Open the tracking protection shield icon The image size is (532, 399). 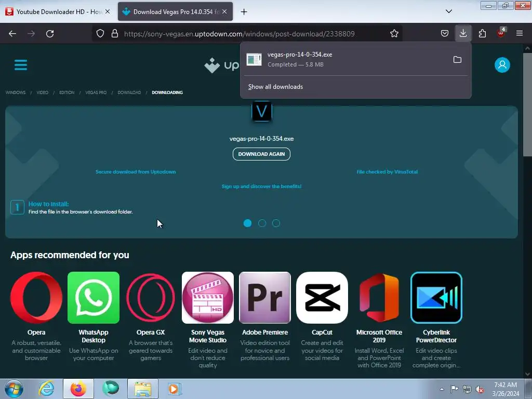[100, 34]
